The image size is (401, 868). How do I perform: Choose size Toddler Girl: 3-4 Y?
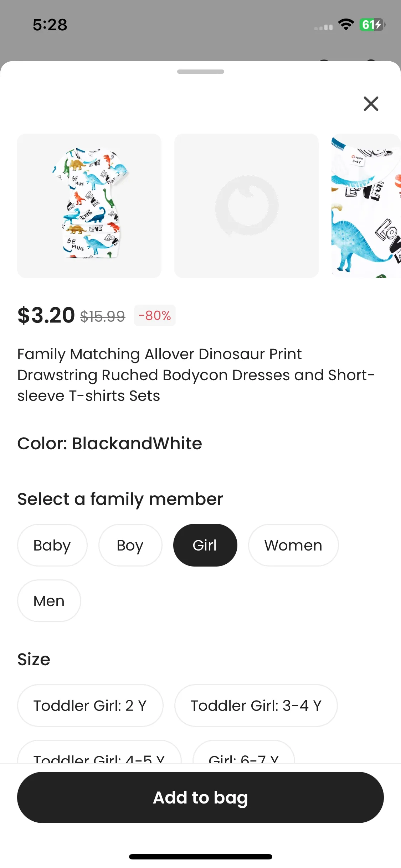pos(256,706)
